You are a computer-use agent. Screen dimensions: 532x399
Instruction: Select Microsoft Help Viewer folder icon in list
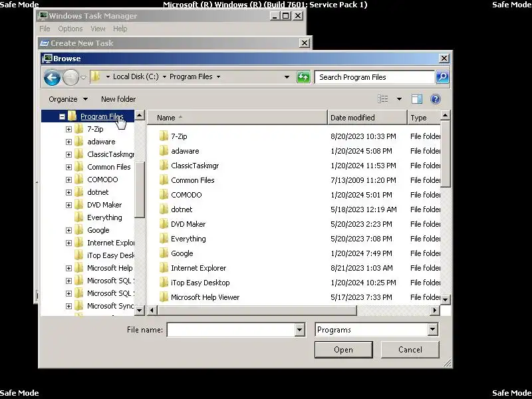tap(164, 297)
